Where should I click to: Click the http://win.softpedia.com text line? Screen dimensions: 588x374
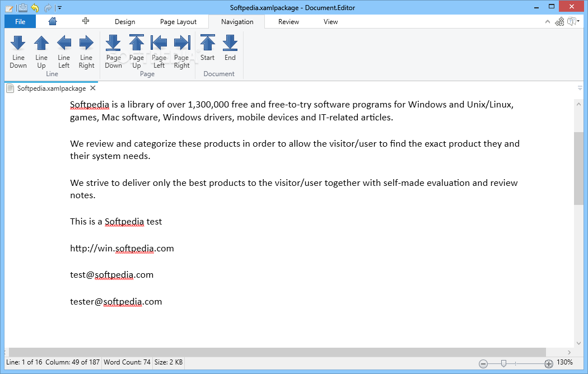tap(122, 249)
